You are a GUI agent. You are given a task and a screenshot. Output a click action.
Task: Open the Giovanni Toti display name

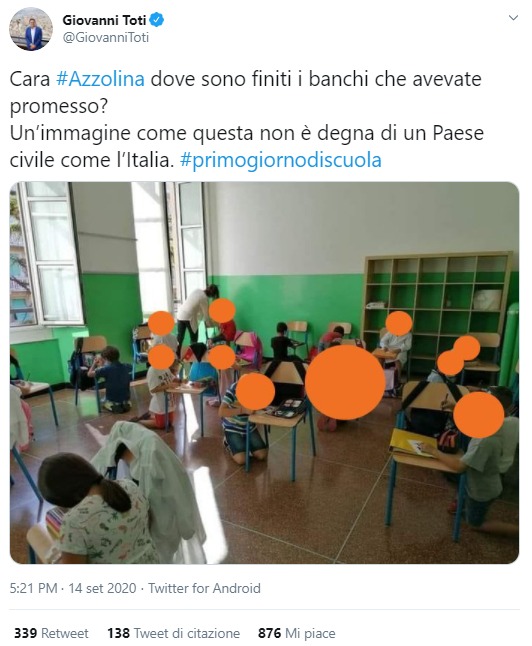[x=104, y=19]
